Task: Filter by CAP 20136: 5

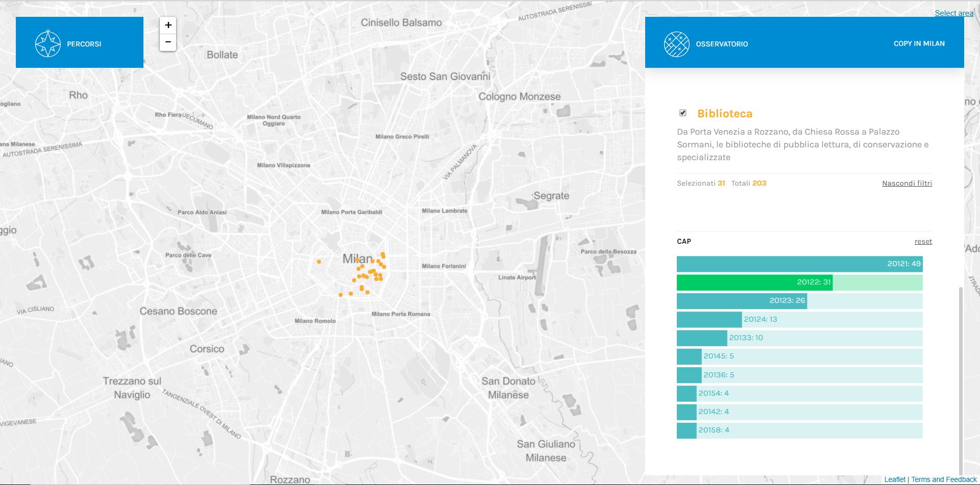Action: pyautogui.click(x=799, y=375)
